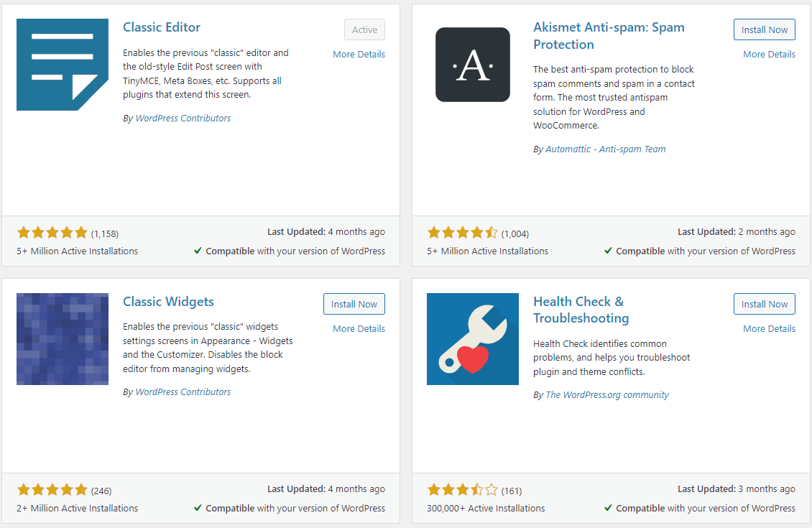The width and height of the screenshot is (812, 528).
Task: Click the star rating for Health Check
Action: point(462,490)
